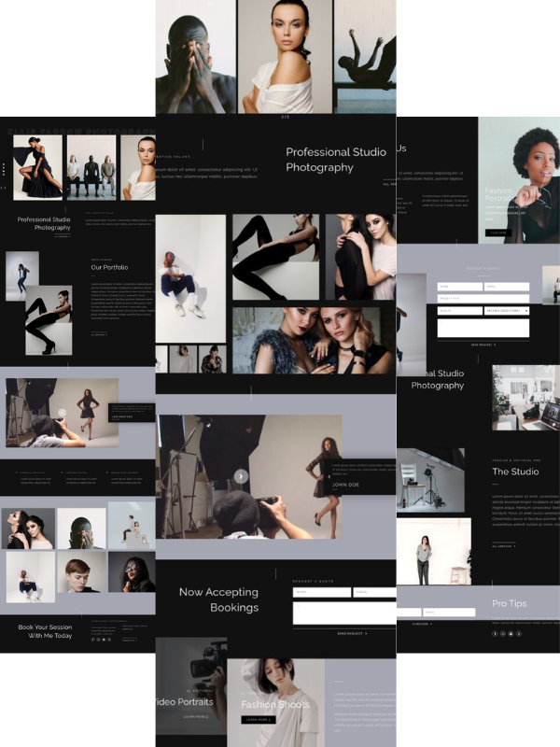Click the play icon on the small studio shoot image
This screenshot has height=747, width=560.
[x=62, y=413]
